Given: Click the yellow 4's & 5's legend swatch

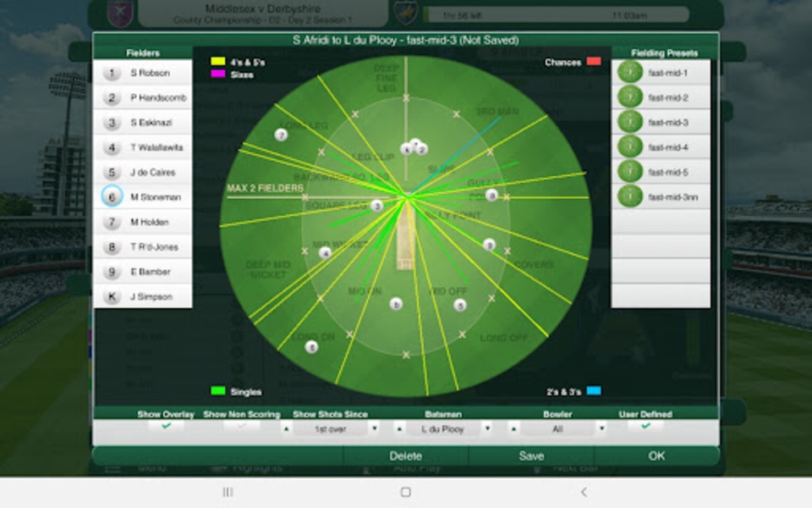Looking at the screenshot, I should pos(218,61).
